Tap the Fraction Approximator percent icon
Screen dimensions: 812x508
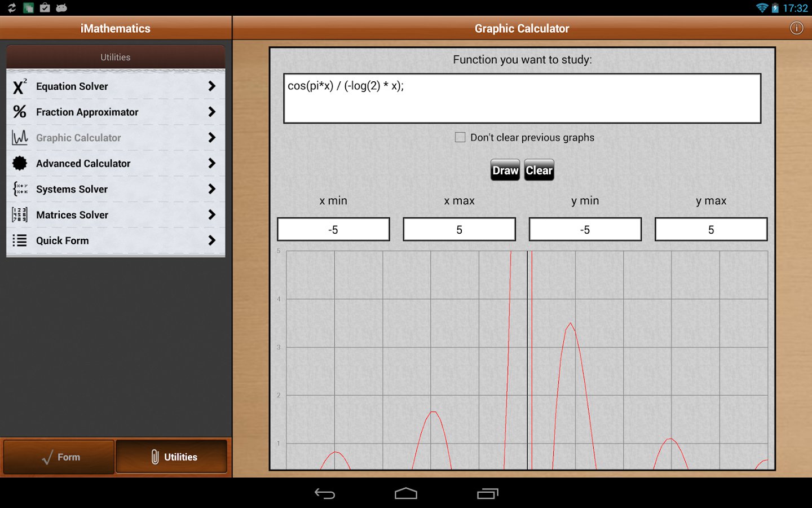coord(20,112)
